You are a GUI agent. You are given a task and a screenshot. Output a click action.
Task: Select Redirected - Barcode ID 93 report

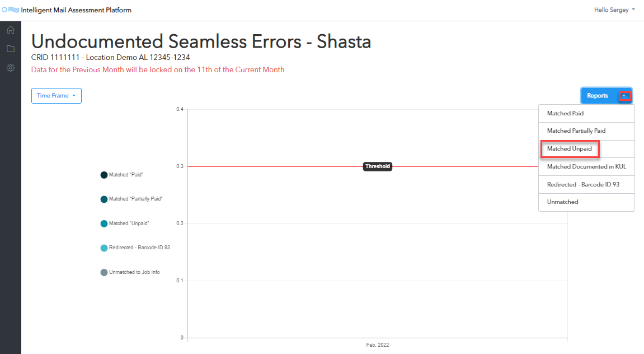point(586,185)
